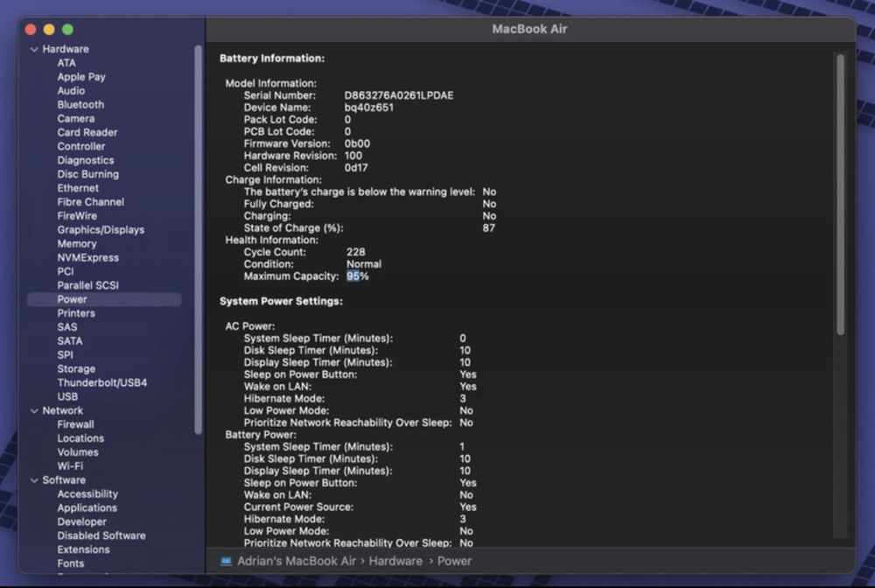
Task: Click Power in the path bar
Action: pyautogui.click(x=454, y=562)
